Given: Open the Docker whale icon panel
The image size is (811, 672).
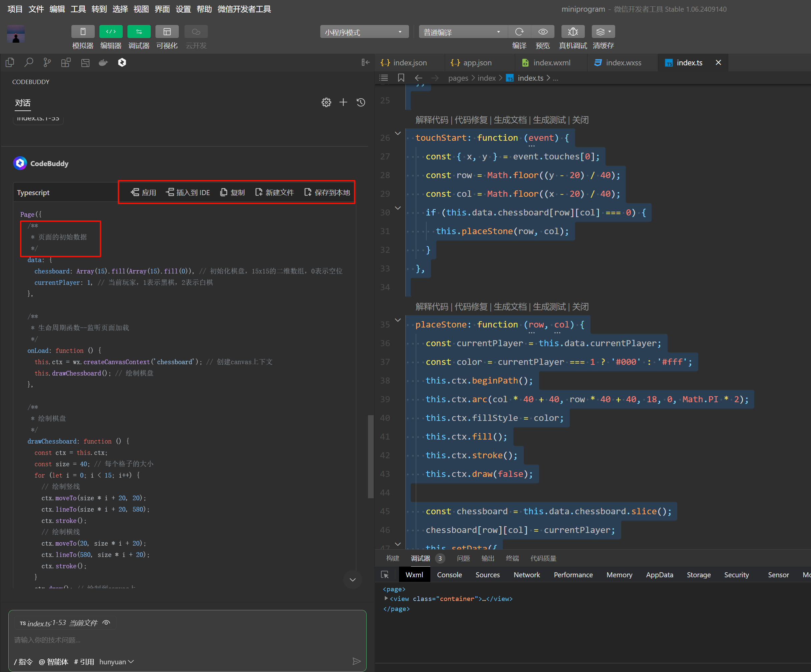Looking at the screenshot, I should 103,62.
